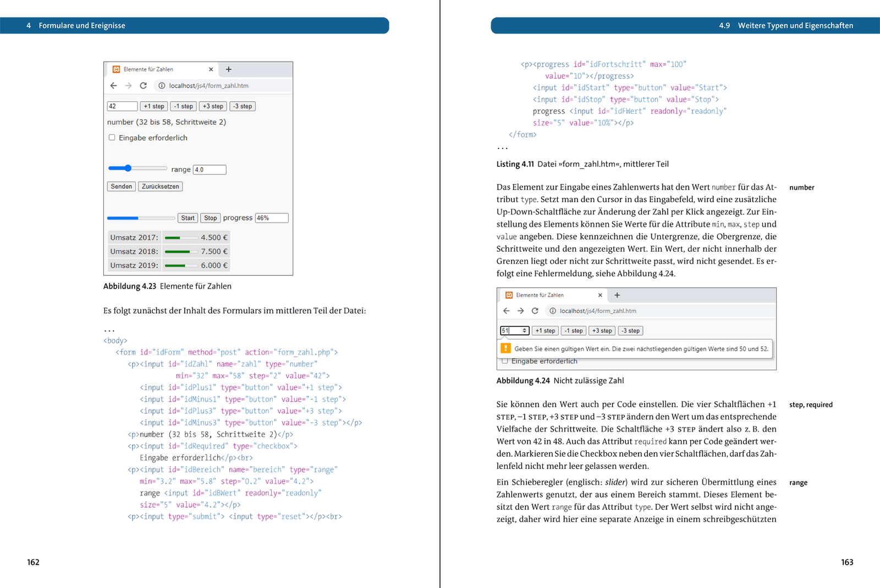This screenshot has width=880, height=588.
Task: Open site info icon in figure 4.24 address bar
Action: pos(553,311)
